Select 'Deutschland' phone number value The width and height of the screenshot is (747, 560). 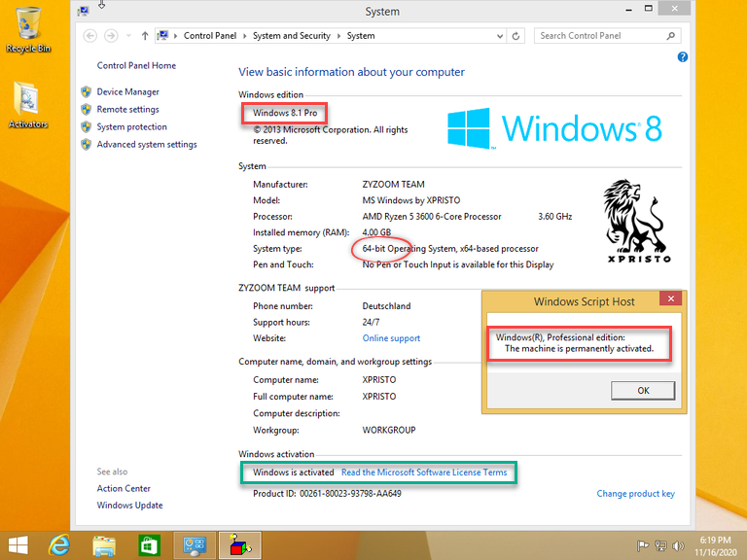pyautogui.click(x=386, y=306)
